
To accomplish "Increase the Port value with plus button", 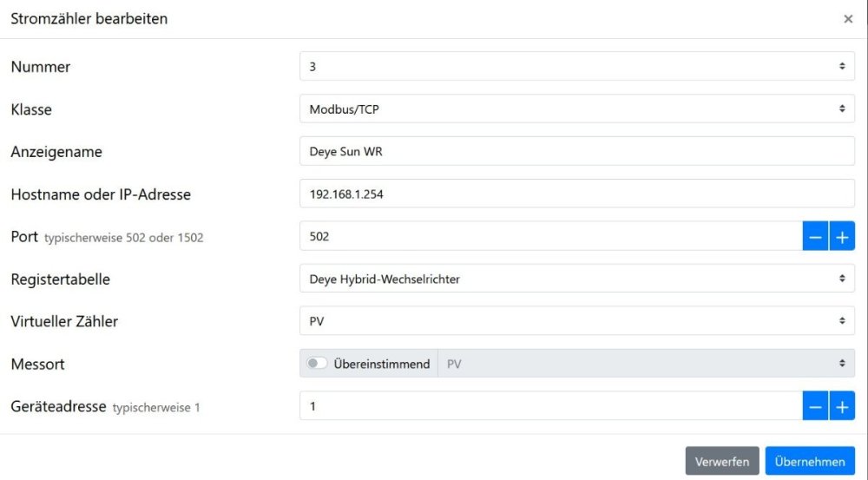I will 842,236.
